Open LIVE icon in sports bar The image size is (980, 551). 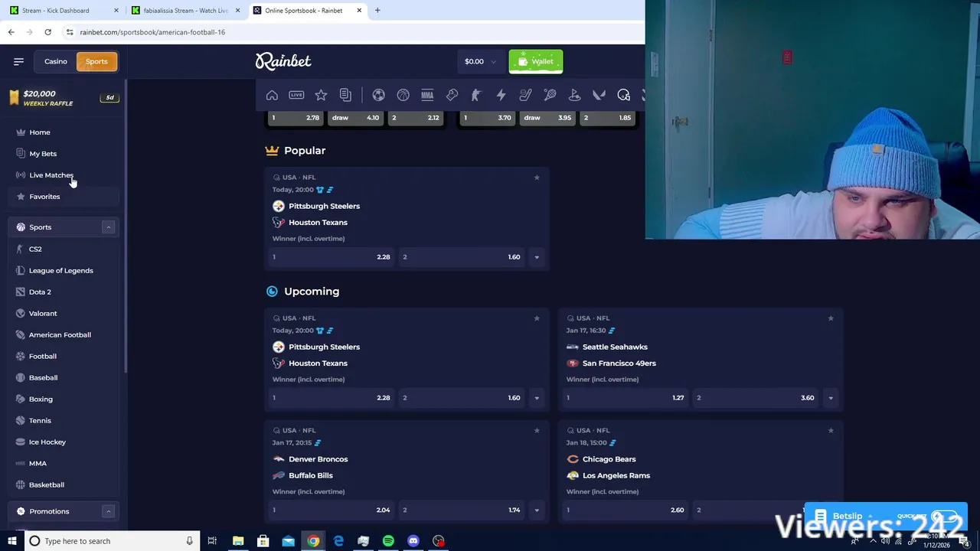tap(296, 95)
